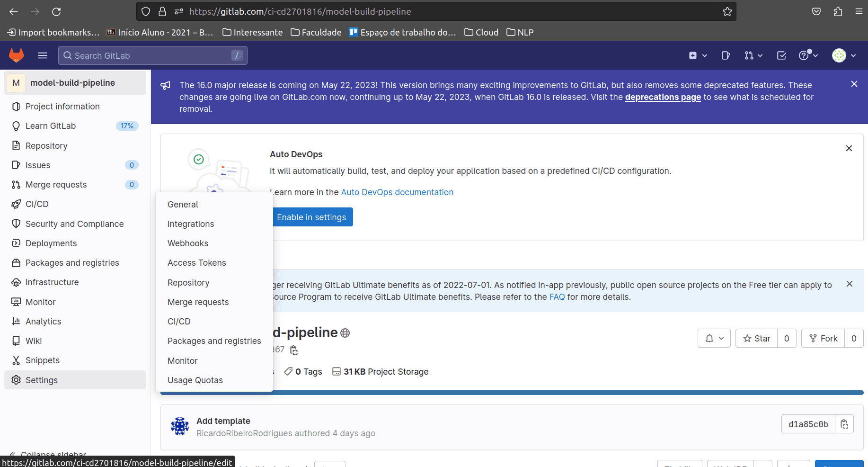Open the Faculdade bookmarks folder
The height and width of the screenshot is (467, 868).
click(x=316, y=32)
